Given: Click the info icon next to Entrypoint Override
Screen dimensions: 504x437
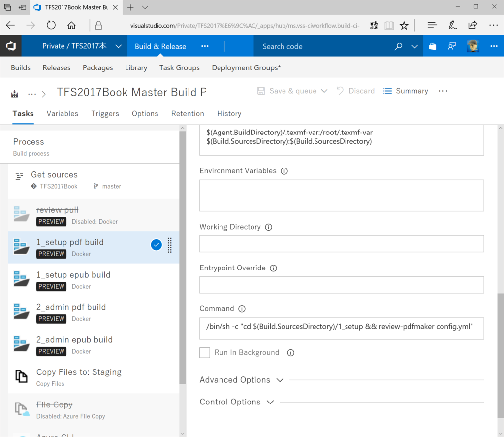Looking at the screenshot, I should [x=273, y=269].
